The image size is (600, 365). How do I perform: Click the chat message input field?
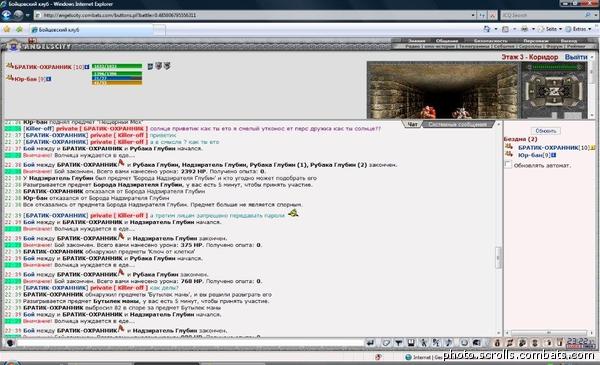[x=190, y=343]
